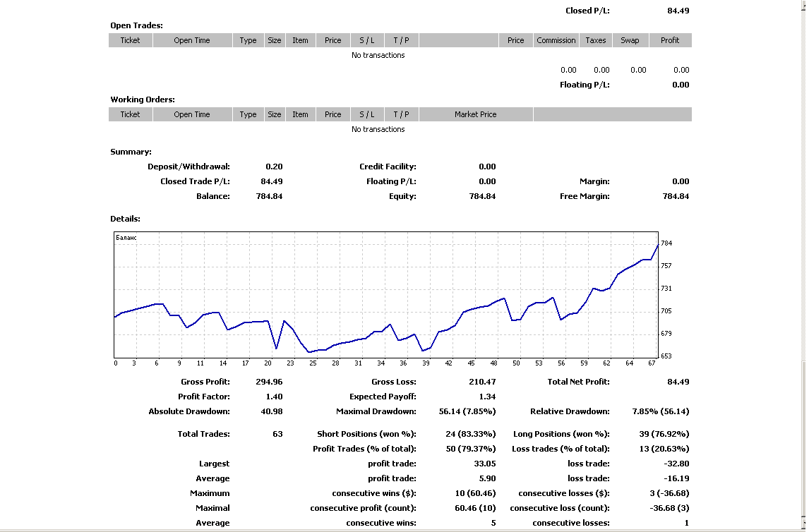Viewport: 809px width, 532px height.
Task: Click the Closed Trade P/L value
Action: (271, 181)
